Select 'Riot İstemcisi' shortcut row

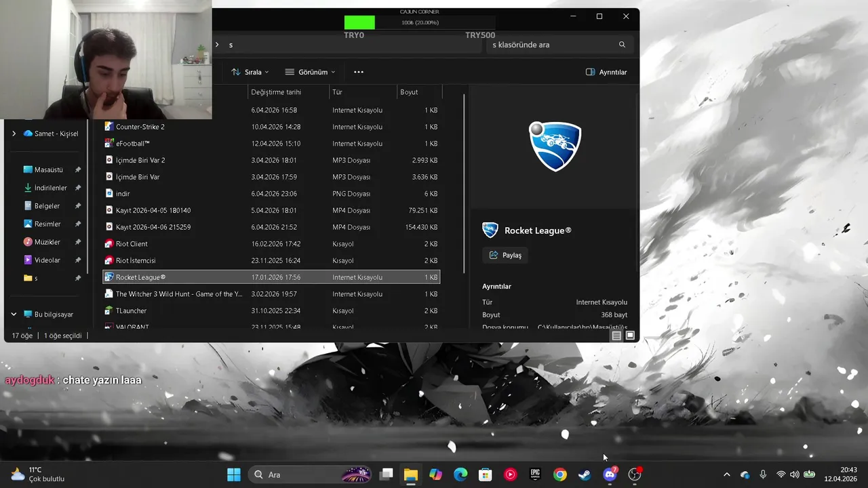tap(271, 260)
